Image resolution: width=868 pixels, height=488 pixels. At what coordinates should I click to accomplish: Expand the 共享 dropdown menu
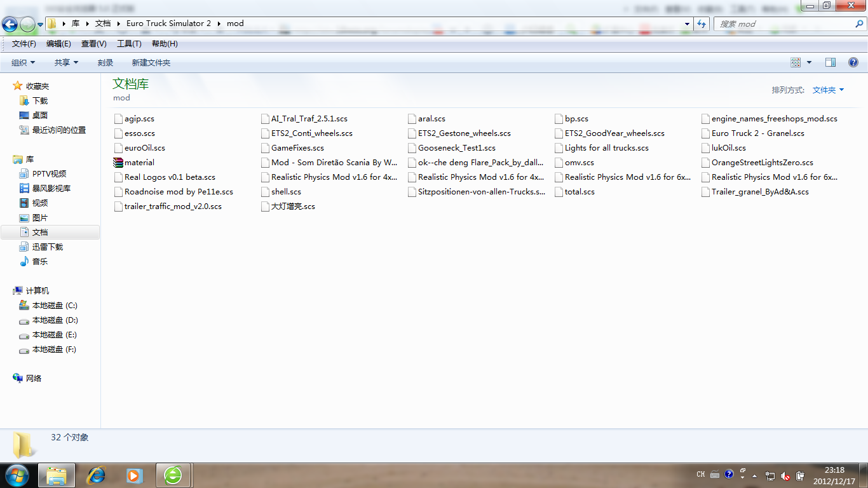point(66,63)
